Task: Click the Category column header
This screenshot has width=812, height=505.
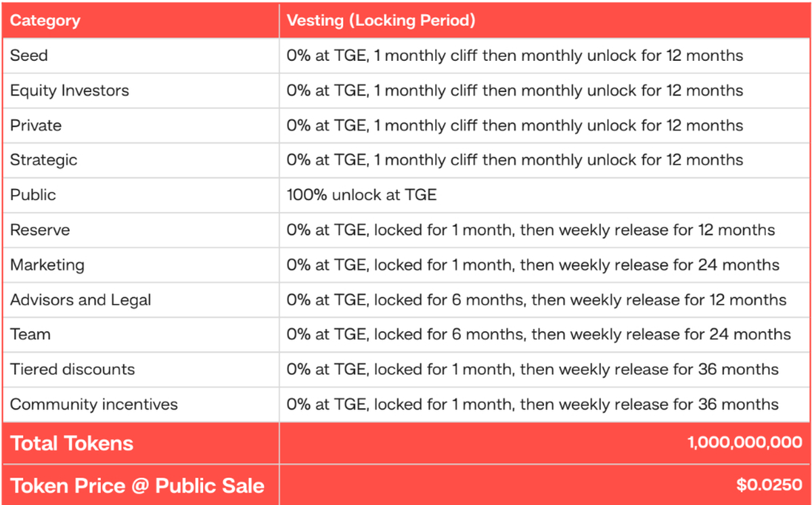Action: [45, 20]
